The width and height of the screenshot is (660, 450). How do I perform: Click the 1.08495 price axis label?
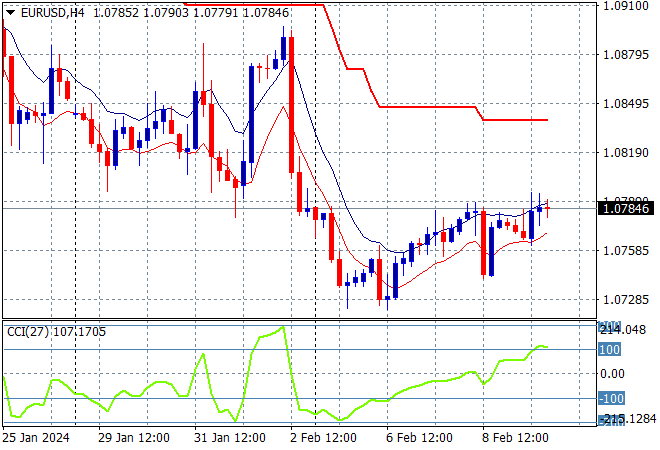[x=626, y=104]
